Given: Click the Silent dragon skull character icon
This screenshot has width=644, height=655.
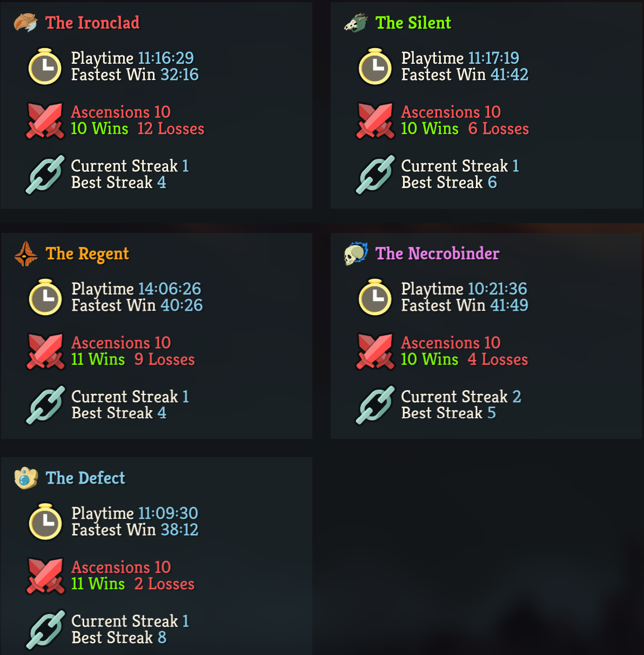Looking at the screenshot, I should (356, 23).
